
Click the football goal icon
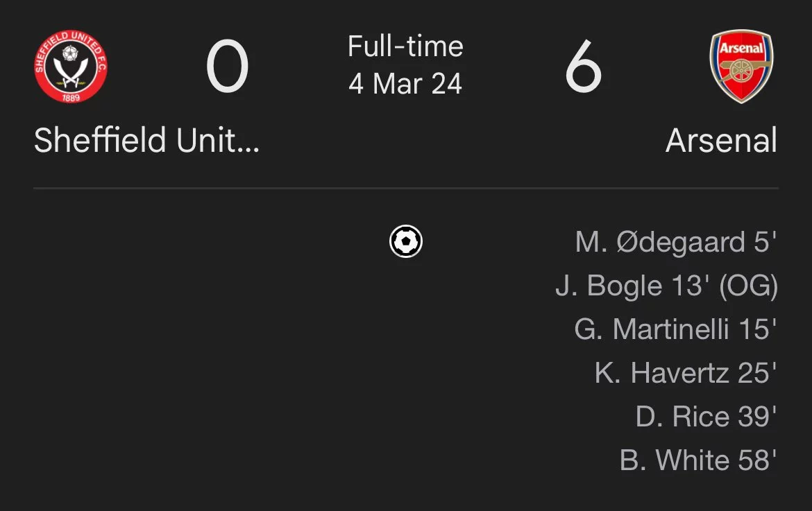click(x=406, y=241)
